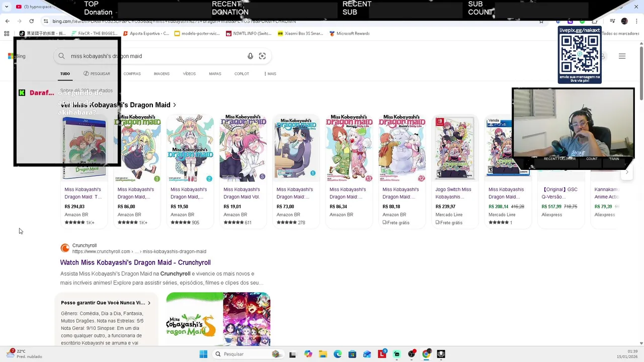Reload the page with the refresh icon

[x=31, y=21]
